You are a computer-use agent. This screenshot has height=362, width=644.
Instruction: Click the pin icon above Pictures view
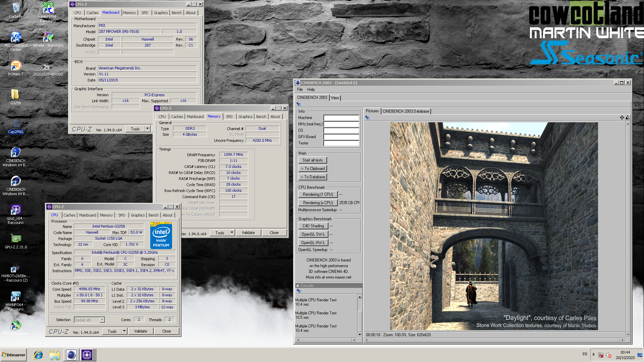tap(367, 118)
